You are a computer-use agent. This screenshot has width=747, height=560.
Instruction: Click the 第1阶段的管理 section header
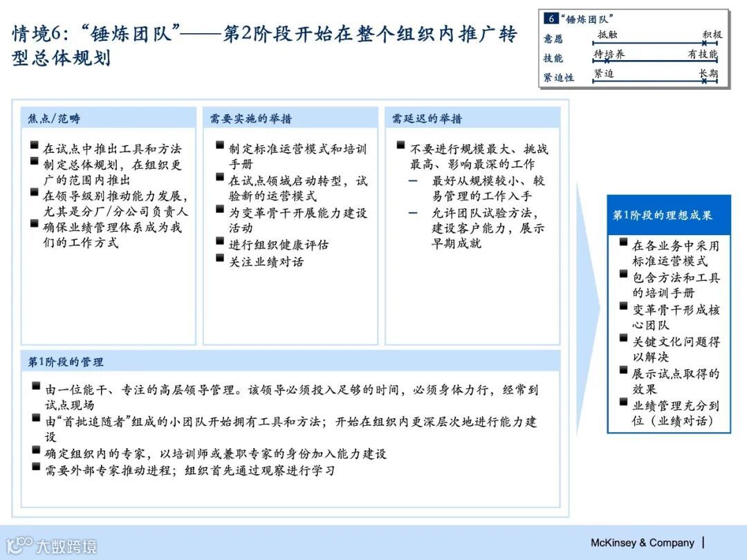290,362
